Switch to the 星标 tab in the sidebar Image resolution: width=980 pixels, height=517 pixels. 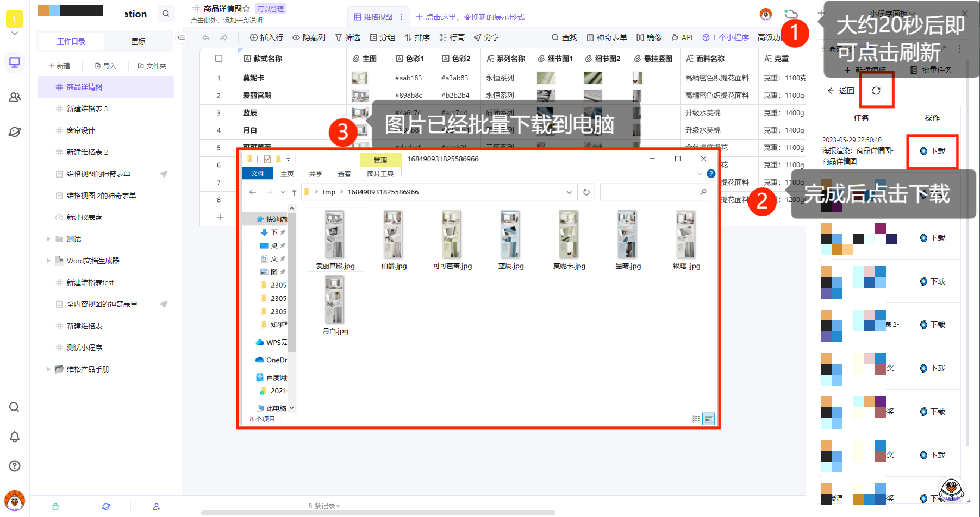138,41
